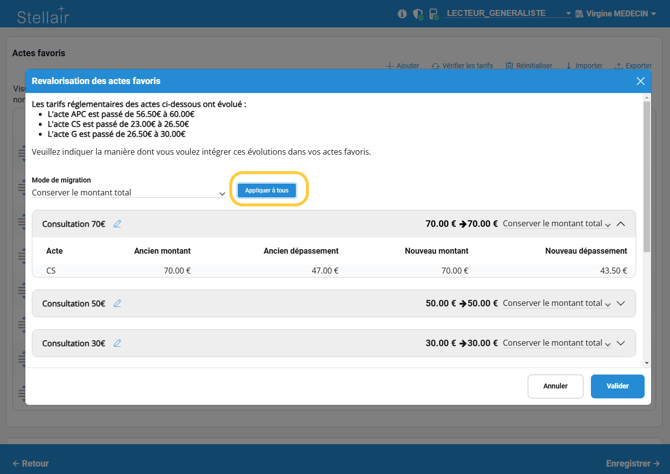Click the pencil icon beside Consultation 30€

(117, 343)
